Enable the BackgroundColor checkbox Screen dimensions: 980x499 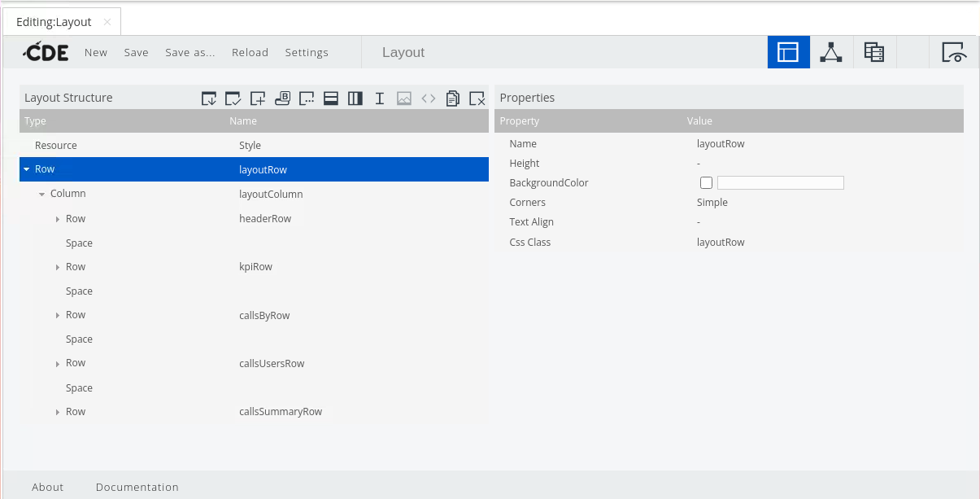pyautogui.click(x=706, y=183)
